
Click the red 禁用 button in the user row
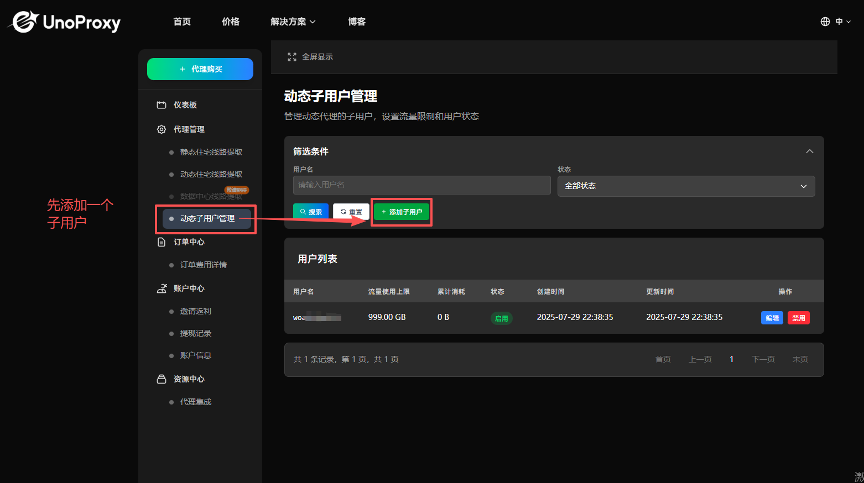coord(798,317)
